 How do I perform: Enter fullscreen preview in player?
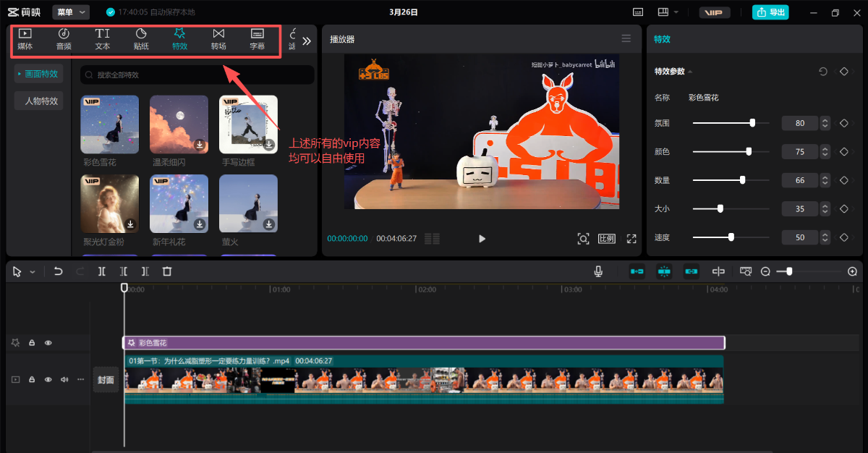tap(631, 239)
